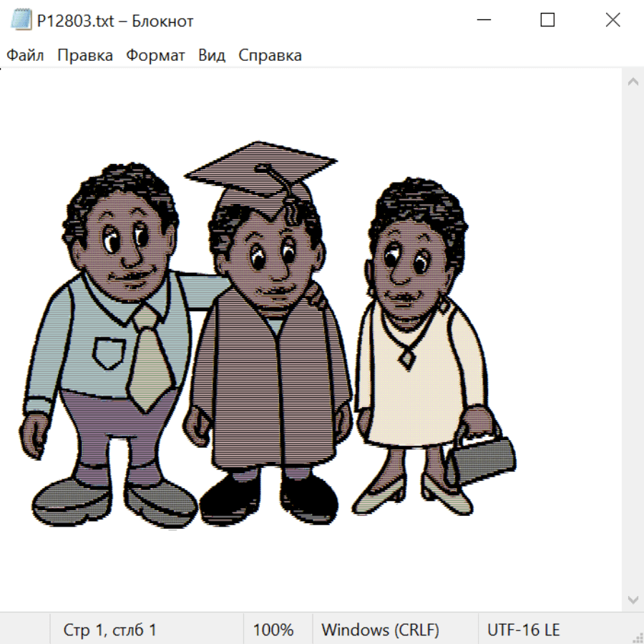Maximize the Блокнот window
This screenshot has height=644, width=644.
547,21
